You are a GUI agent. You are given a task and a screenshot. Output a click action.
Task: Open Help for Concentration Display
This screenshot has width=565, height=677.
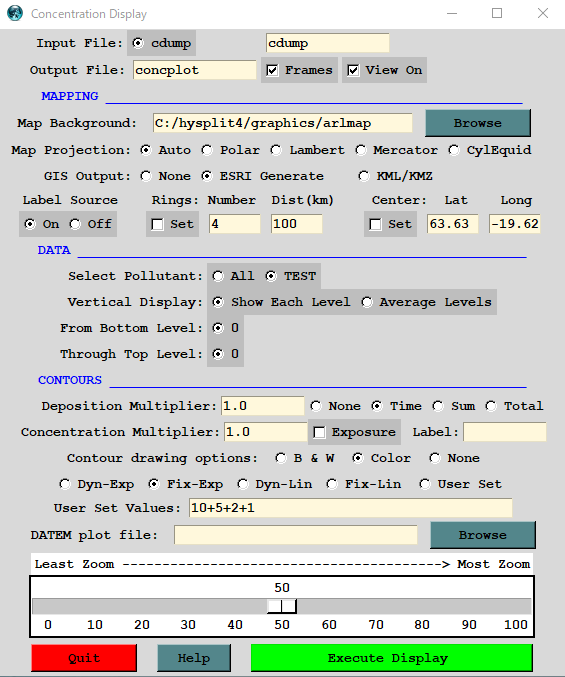coord(194,658)
